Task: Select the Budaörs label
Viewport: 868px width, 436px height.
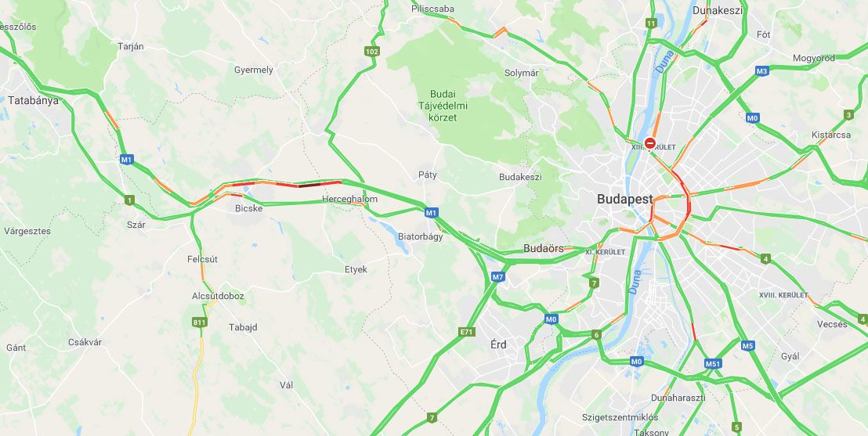Action: [544, 248]
